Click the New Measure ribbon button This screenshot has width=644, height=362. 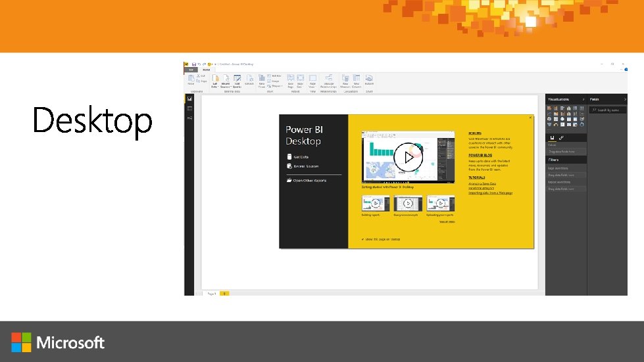point(345,81)
